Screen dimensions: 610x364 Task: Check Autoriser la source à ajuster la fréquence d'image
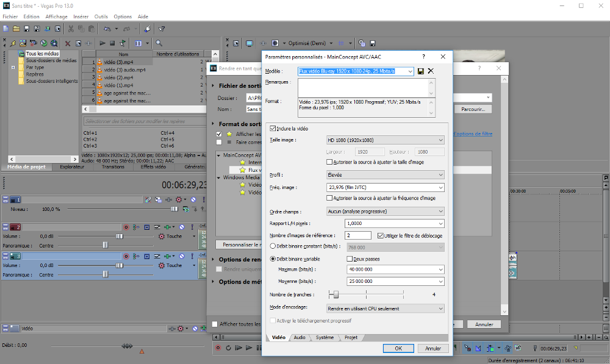[329, 198]
